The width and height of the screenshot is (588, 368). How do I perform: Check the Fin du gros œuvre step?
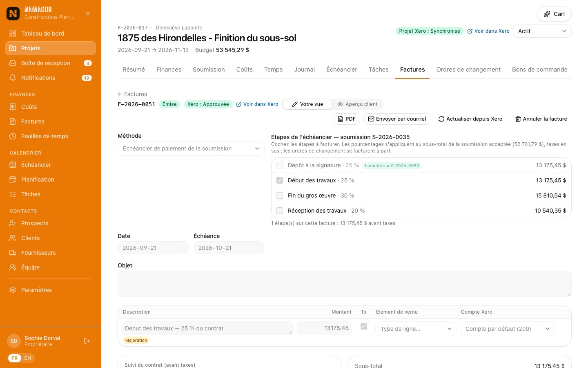click(x=280, y=195)
